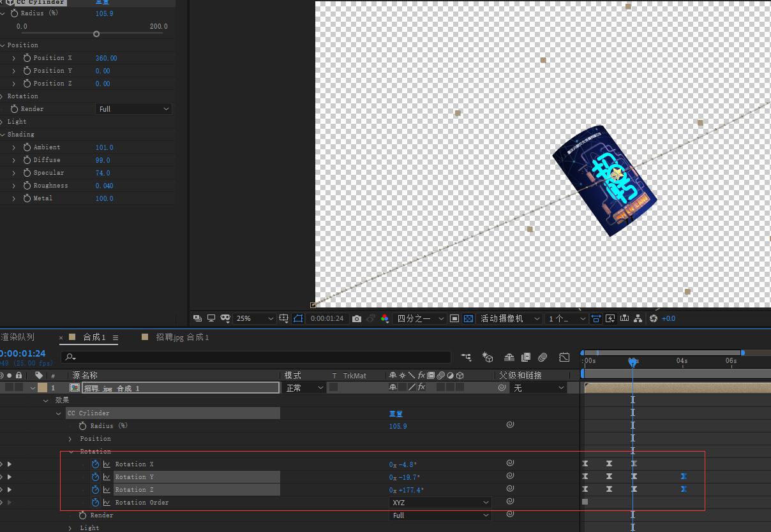Switch to the 渲染队列 tab
771x532 pixels.
17,337
